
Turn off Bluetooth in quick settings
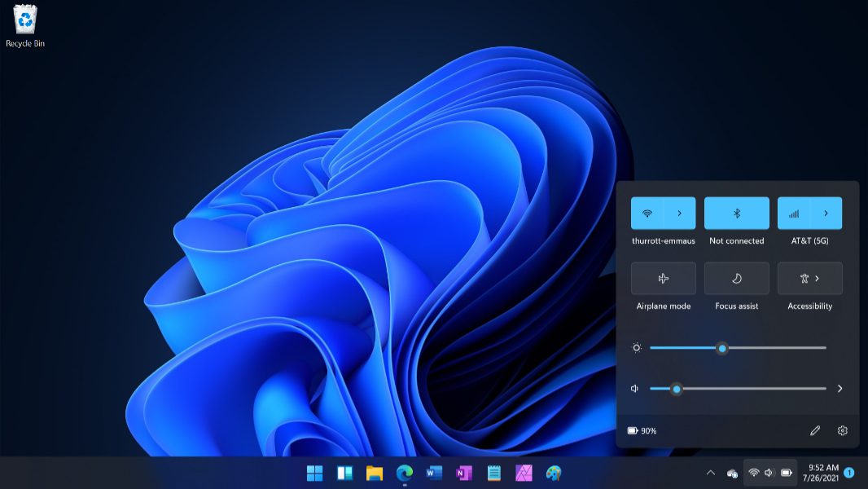pos(736,214)
